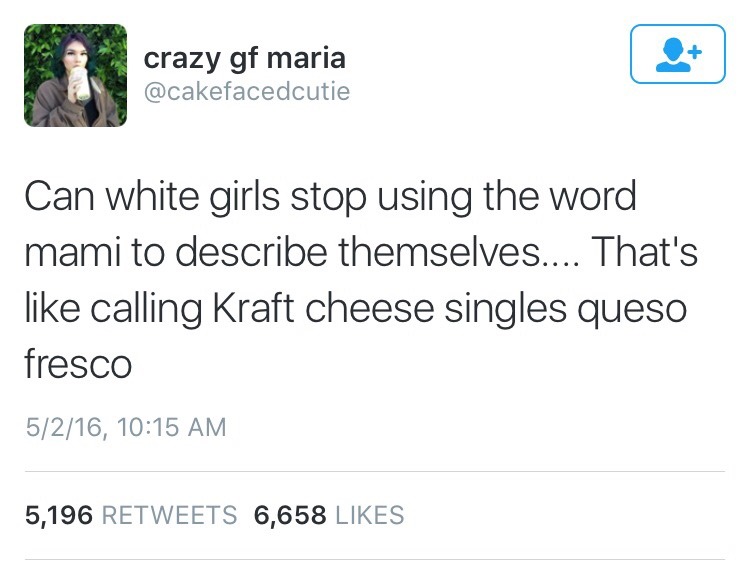Open crazy gf maria's profile picture
This screenshot has height=561, width=750.
pos(76,75)
